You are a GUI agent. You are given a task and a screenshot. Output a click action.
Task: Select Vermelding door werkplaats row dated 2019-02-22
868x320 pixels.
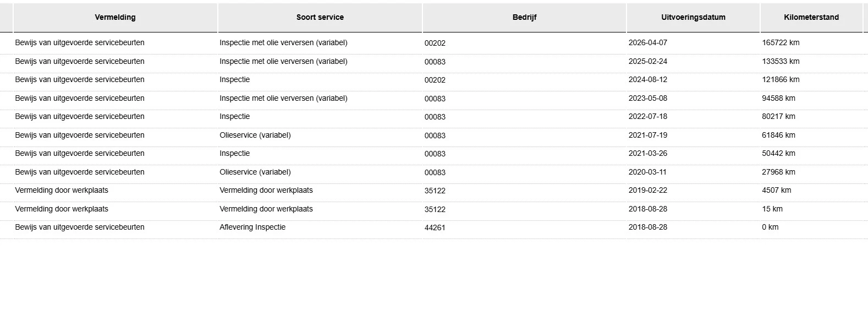point(434,191)
